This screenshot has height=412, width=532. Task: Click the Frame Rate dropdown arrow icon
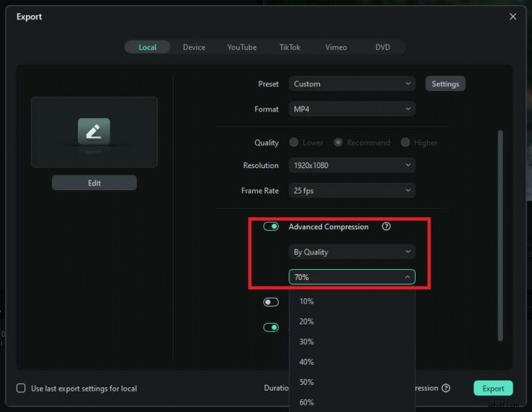point(408,191)
